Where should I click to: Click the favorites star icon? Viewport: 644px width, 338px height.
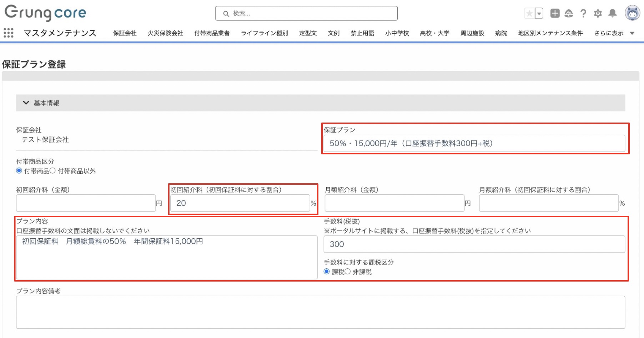tap(529, 14)
